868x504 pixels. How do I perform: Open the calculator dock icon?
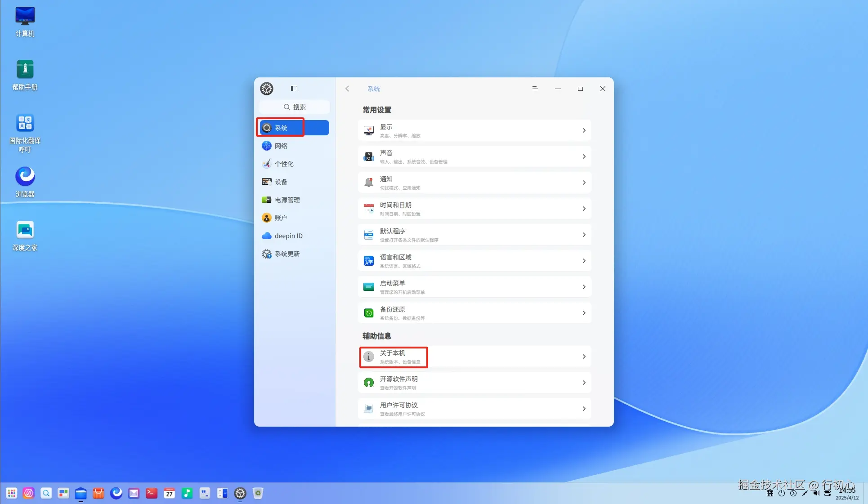click(223, 493)
